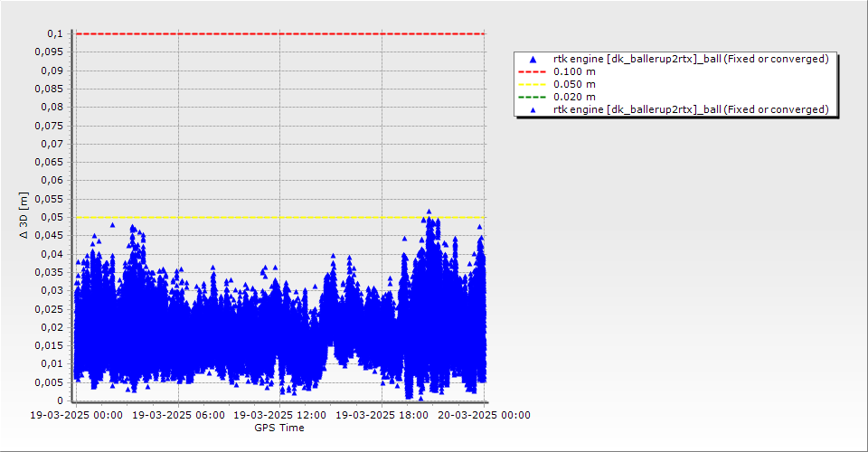Select the "0.100 m" legend label
Image resolution: width=868 pixels, height=452 pixels.
[574, 71]
